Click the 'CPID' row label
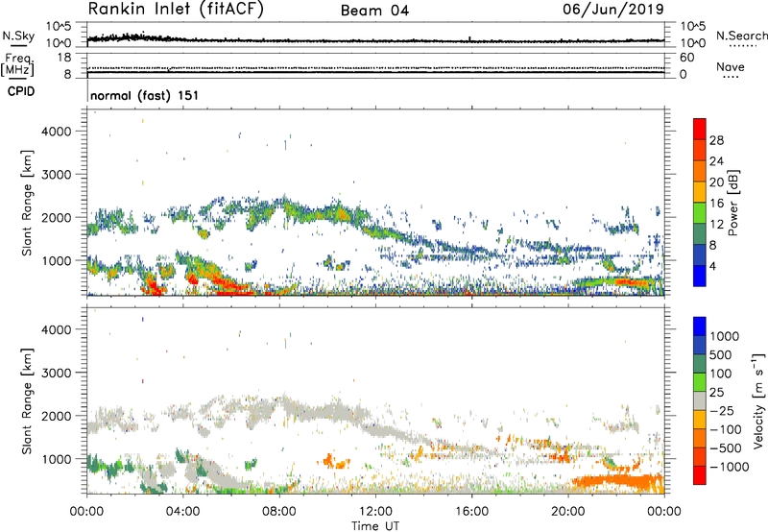This screenshot has height=532, width=768. [x=21, y=91]
